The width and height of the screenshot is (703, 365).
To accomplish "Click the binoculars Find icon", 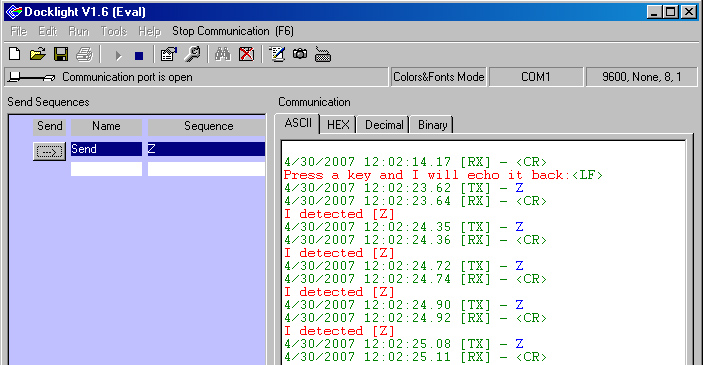I will pos(222,54).
